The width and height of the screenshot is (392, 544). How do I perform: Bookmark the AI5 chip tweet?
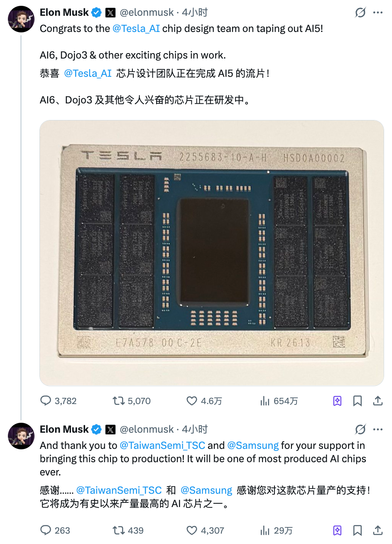(x=357, y=401)
